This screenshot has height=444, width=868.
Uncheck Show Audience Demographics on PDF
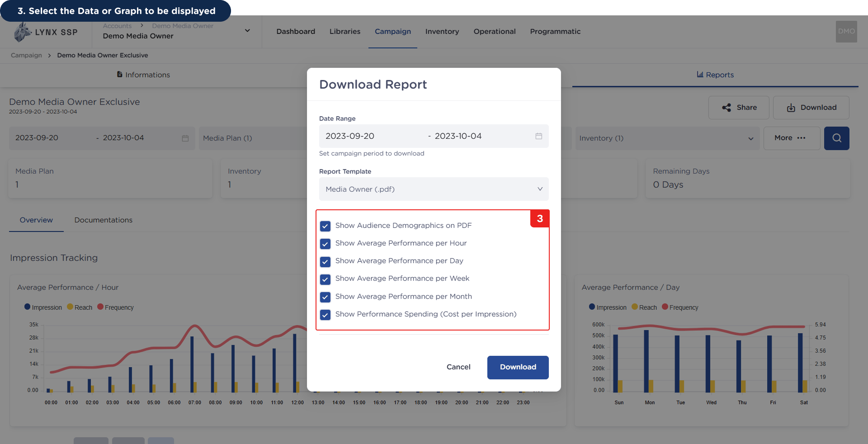tap(325, 226)
